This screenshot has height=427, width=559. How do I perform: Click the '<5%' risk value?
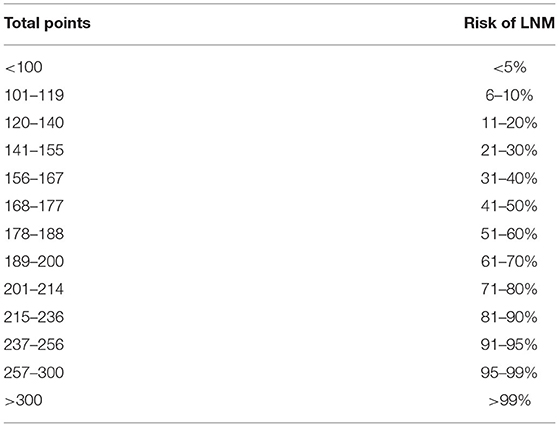click(x=509, y=67)
